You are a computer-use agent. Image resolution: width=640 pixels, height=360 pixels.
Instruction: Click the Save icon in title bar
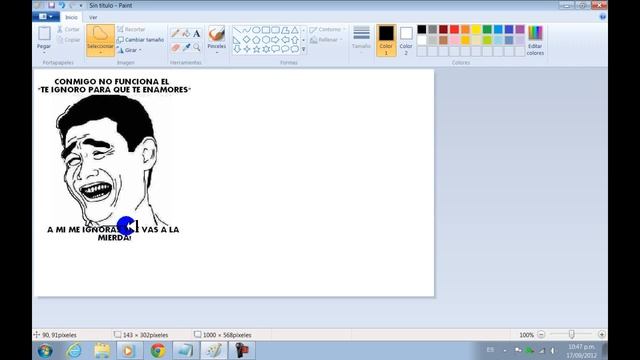coord(51,5)
